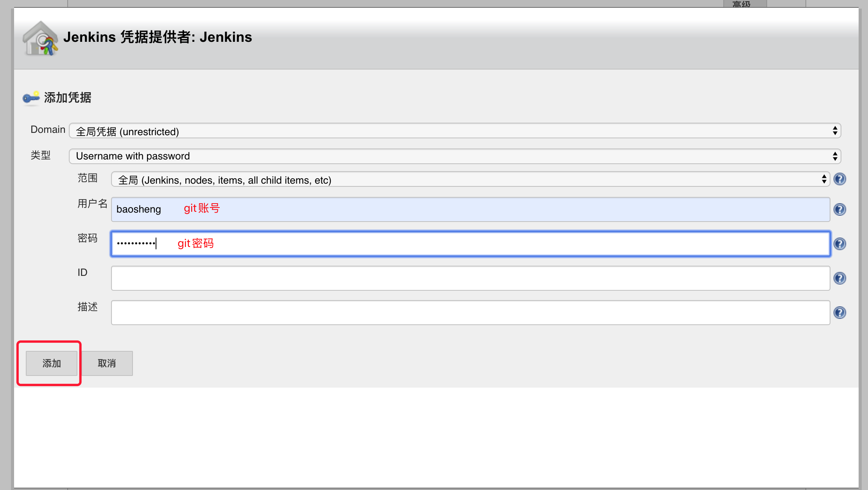This screenshot has width=868, height=490.
Task: Open help for the 用户名 field
Action: 839,209
